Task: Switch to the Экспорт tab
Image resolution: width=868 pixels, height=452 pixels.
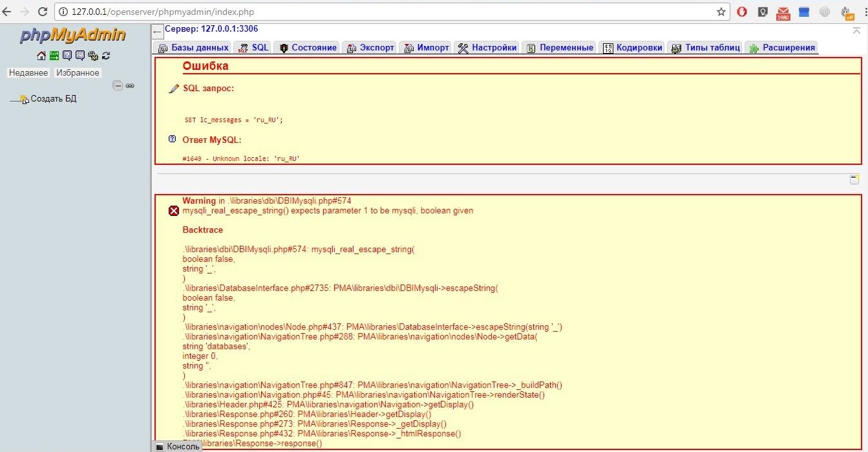Action: [370, 47]
